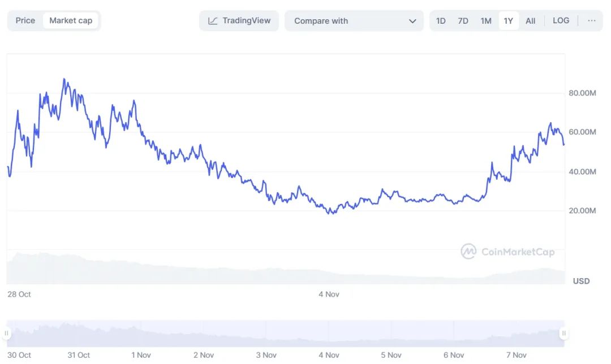The image size is (611, 364).
Task: Click the CoinMarketCap watermark logo
Action: 468,252
